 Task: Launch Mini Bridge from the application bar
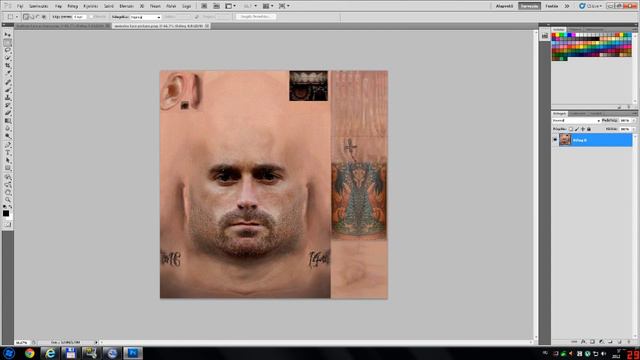click(217, 6)
